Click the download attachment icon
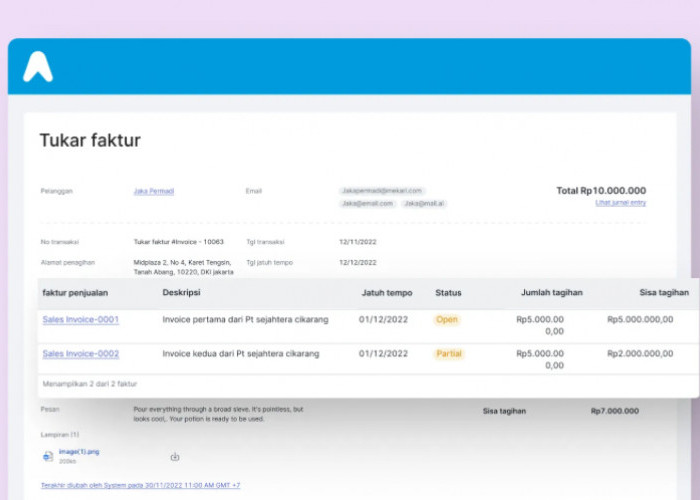Image resolution: width=700 pixels, height=500 pixels. click(x=175, y=457)
